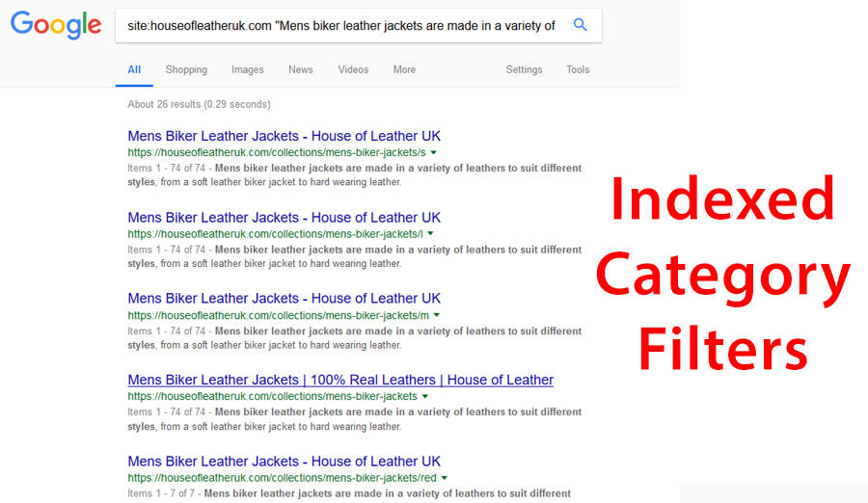Select the All results tab
The image size is (868, 503).
(x=134, y=69)
